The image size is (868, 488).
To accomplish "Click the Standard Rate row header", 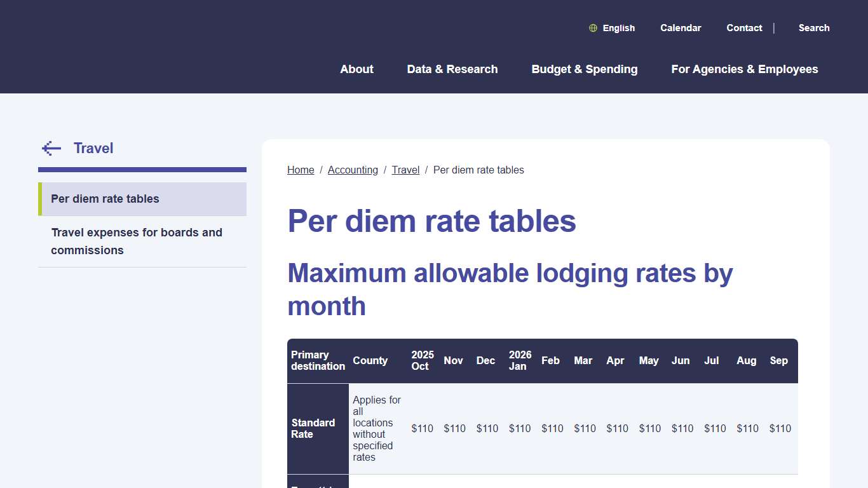I will 313,428.
